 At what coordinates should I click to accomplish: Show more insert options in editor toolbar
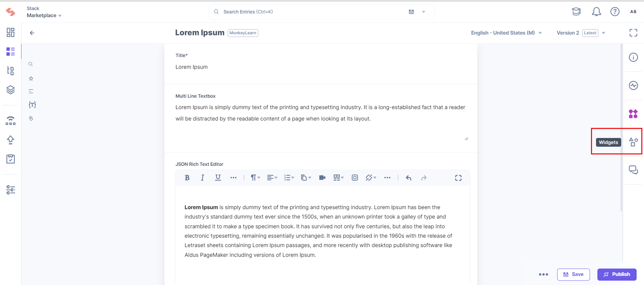point(387,178)
